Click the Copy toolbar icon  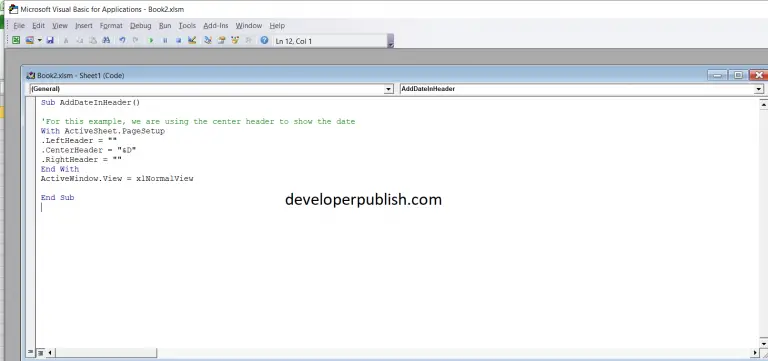(x=79, y=41)
